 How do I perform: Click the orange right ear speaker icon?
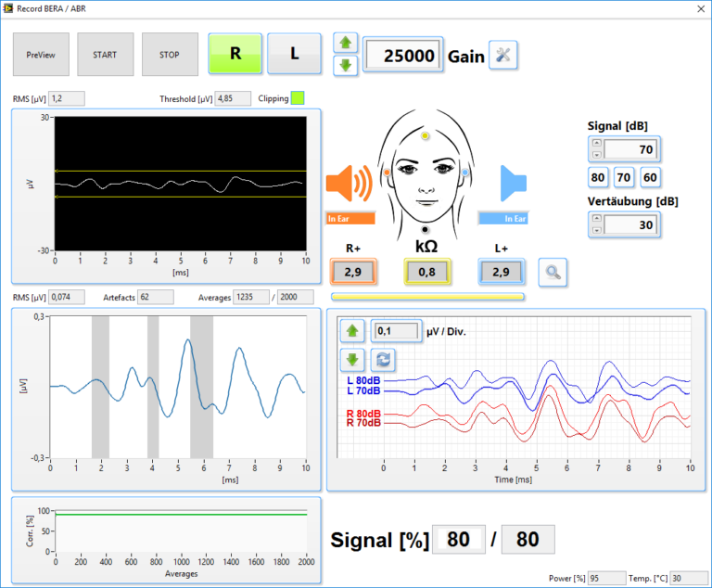pyautogui.click(x=350, y=184)
